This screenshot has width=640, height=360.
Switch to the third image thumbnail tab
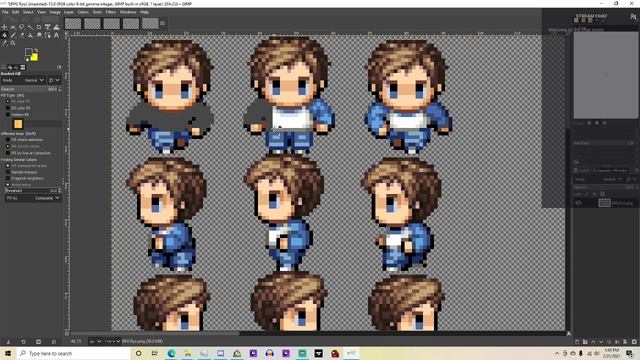tap(111, 24)
